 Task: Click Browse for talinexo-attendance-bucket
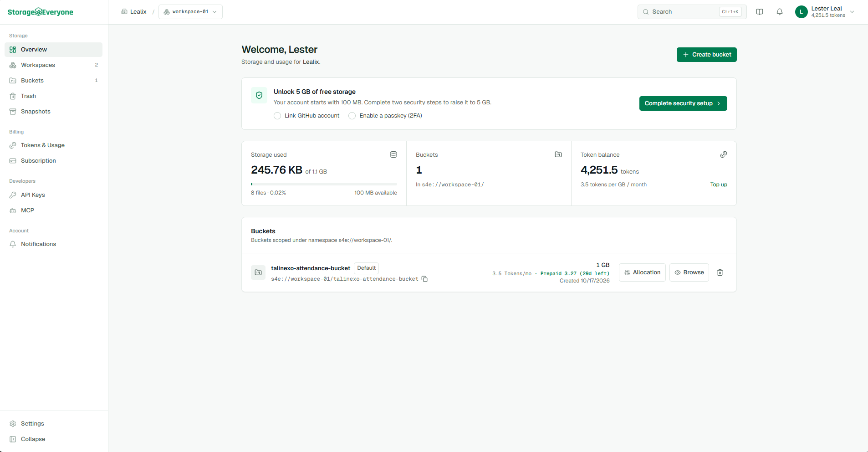(689, 272)
